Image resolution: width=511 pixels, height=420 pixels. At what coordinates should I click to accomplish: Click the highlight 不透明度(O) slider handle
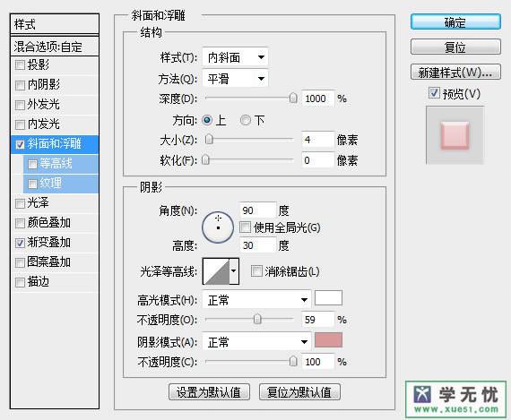pos(257,320)
